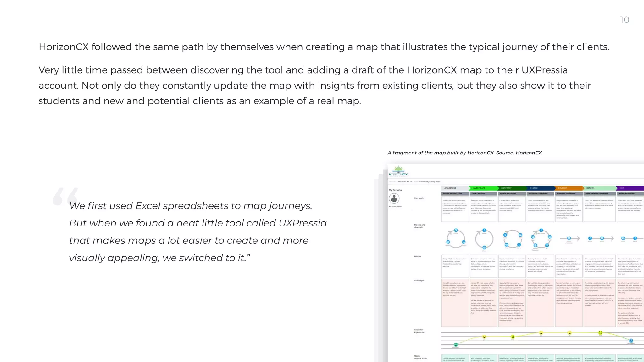Click the User goals row label
Image resolution: width=644 pixels, height=362 pixels.
[419, 198]
